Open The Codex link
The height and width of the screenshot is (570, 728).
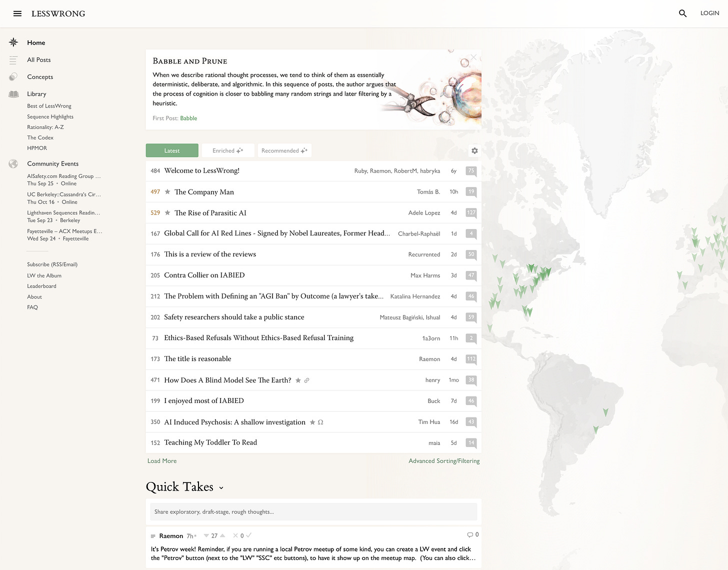[40, 137]
